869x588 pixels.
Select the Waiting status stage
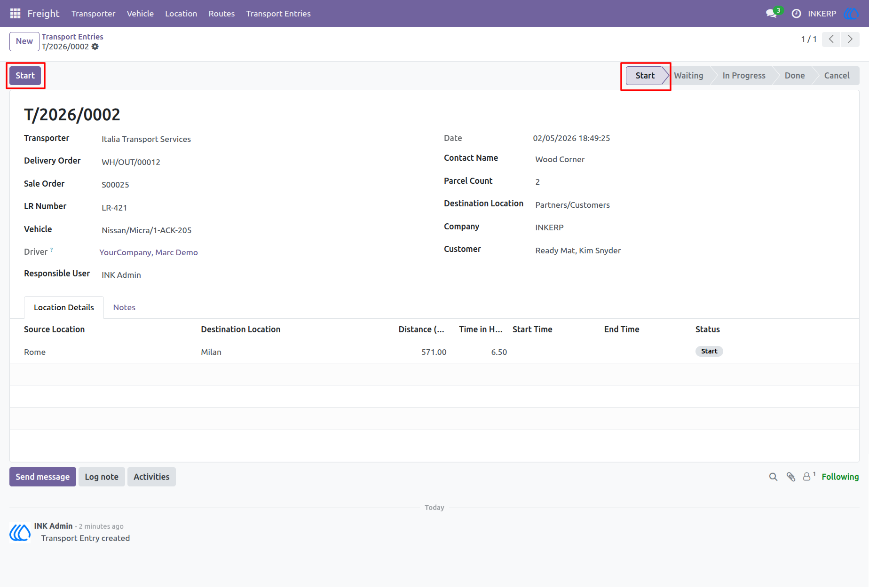(688, 76)
